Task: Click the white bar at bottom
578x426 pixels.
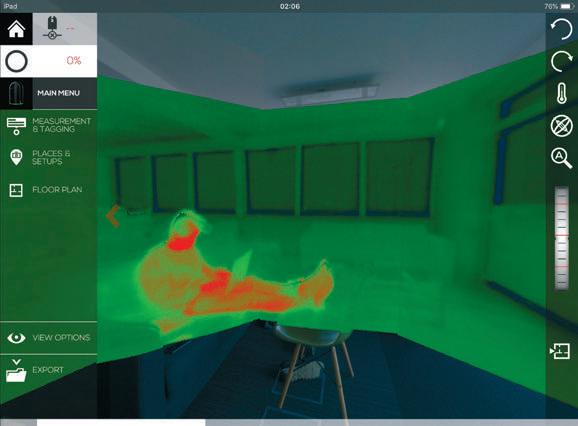Action: (x=121, y=422)
